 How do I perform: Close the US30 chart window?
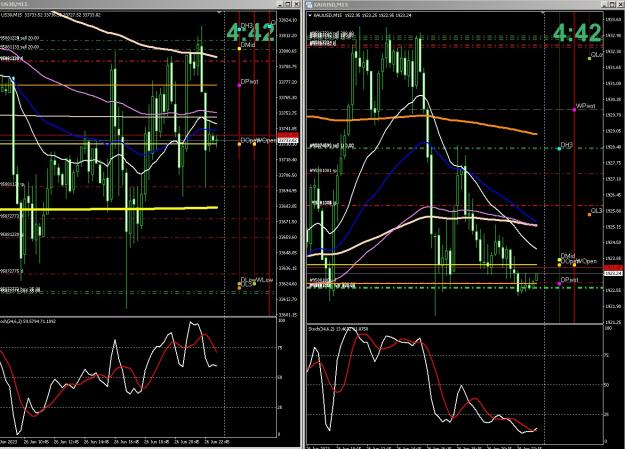click(296, 4)
